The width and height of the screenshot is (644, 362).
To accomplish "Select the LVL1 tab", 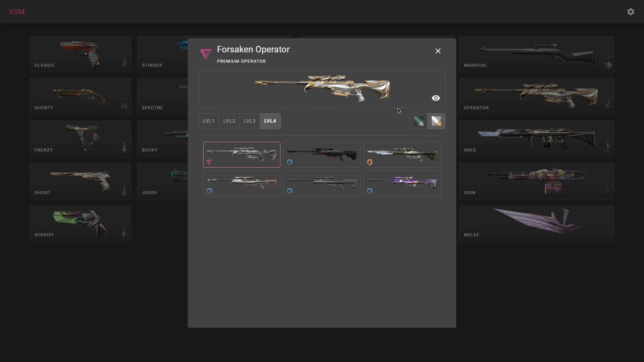I will tap(209, 121).
